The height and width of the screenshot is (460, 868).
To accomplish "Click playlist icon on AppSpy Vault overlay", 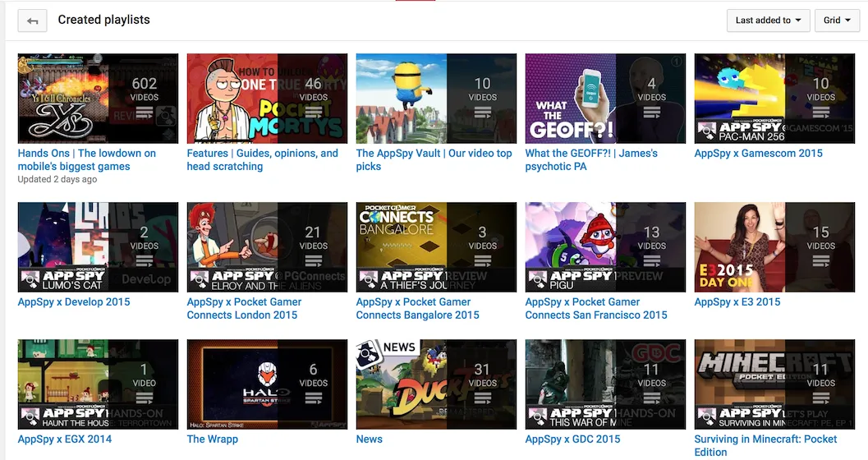I will point(483,113).
